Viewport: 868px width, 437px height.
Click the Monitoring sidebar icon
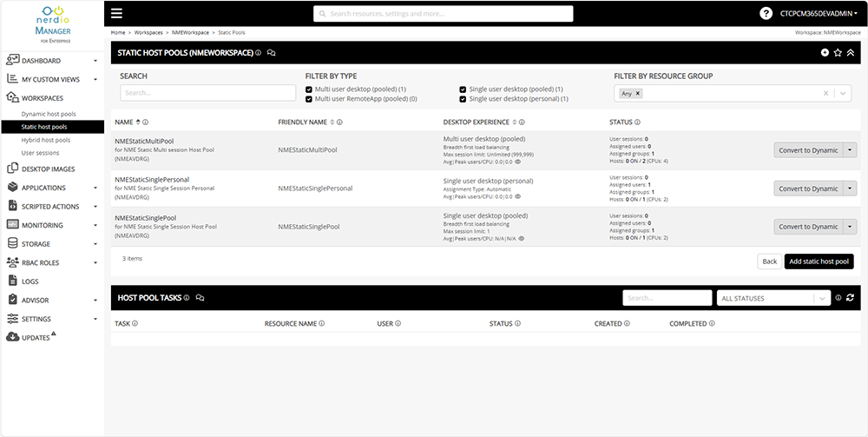[x=13, y=225]
